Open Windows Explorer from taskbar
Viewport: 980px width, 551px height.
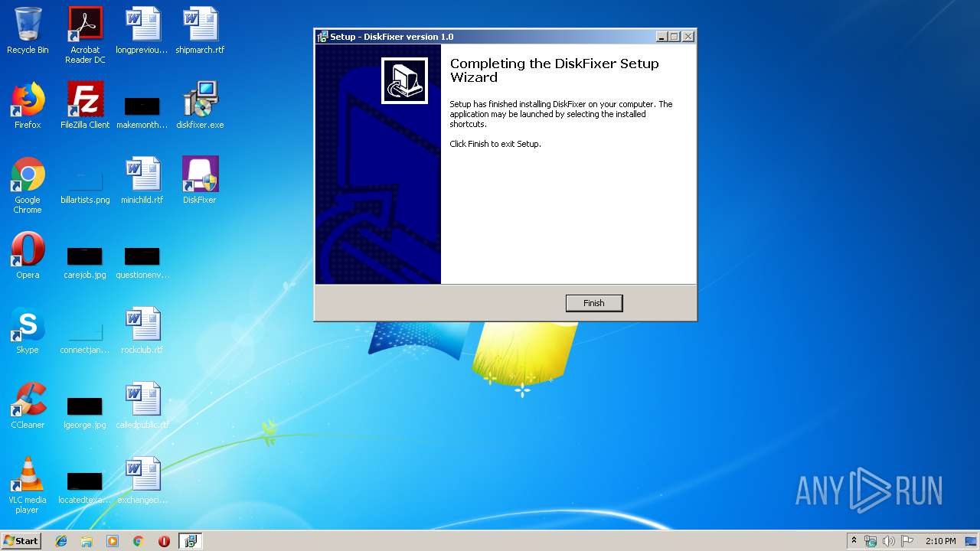(87, 541)
